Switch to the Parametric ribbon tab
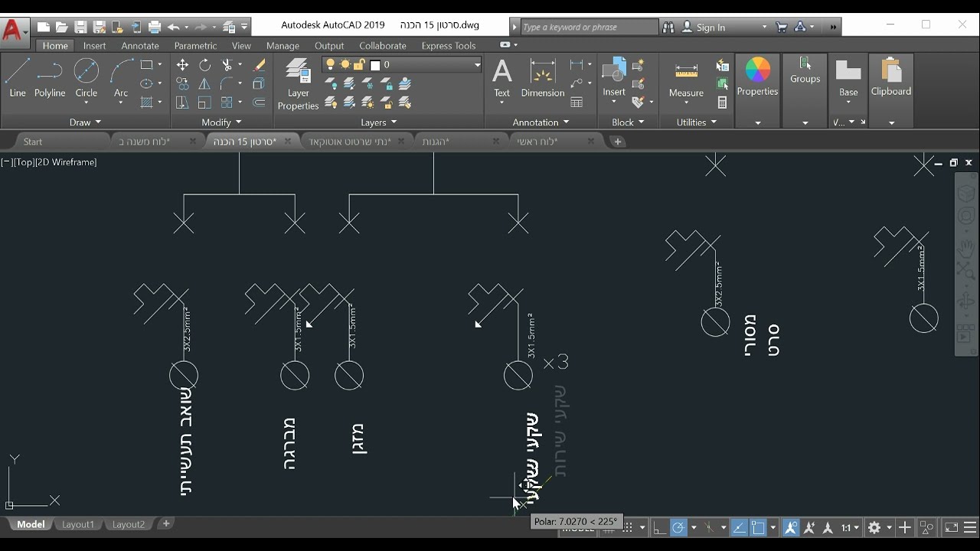980x551 pixels. click(x=195, y=46)
